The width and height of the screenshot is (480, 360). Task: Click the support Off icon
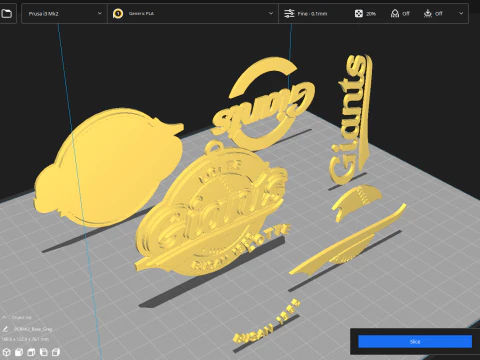click(x=395, y=14)
